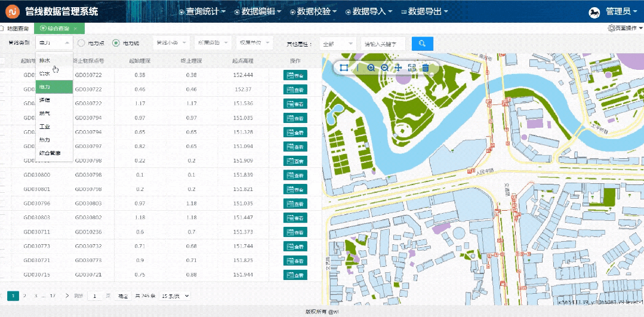Select the 电力线 radio button

tap(116, 43)
